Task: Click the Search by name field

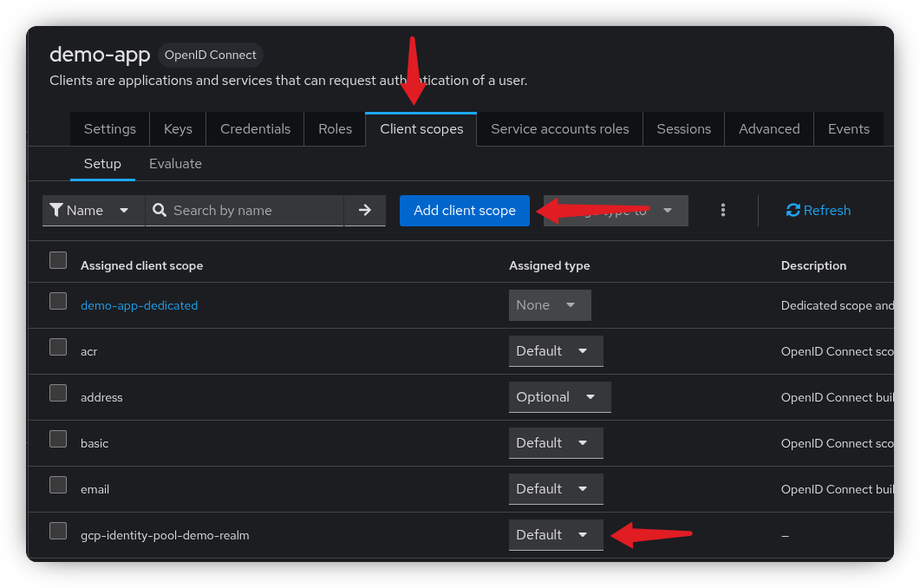Action: [x=251, y=210]
